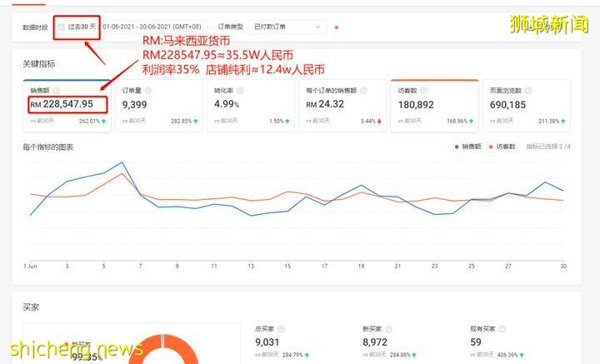Screen dimensions: 600x364
Task: Click the 15 date label on chart axis
Action: (287, 266)
